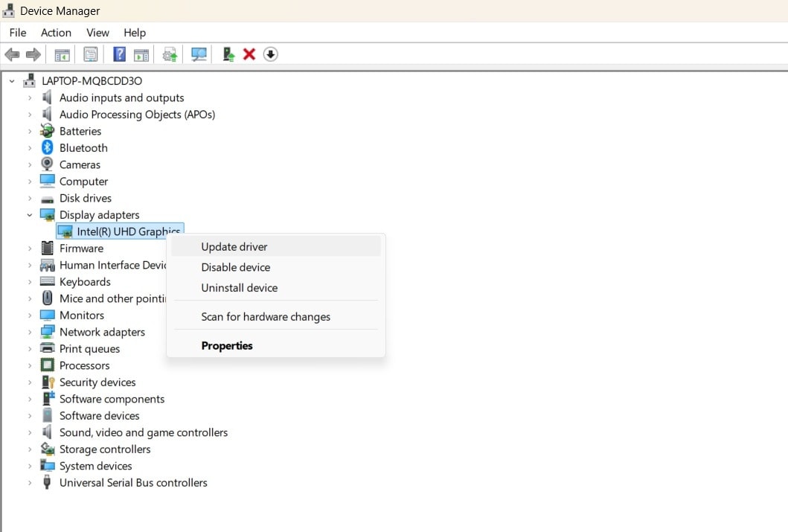This screenshot has width=788, height=532.
Task: Open the Action menu
Action: (x=56, y=33)
